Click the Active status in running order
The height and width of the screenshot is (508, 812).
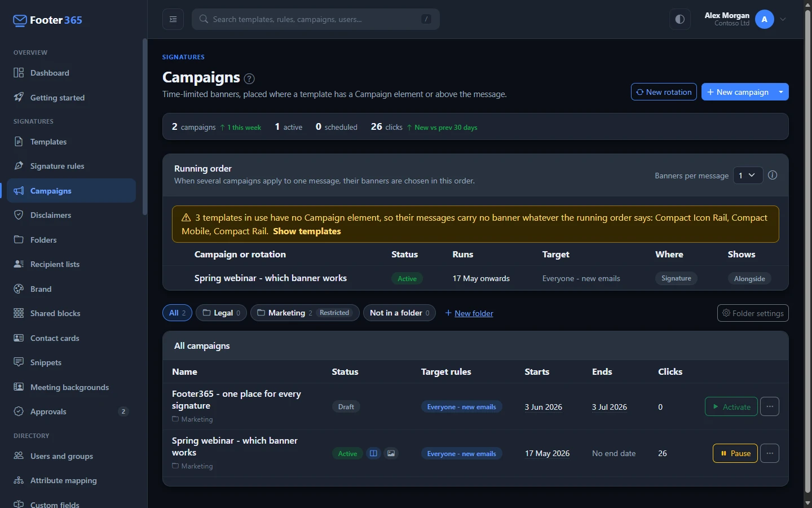click(407, 278)
